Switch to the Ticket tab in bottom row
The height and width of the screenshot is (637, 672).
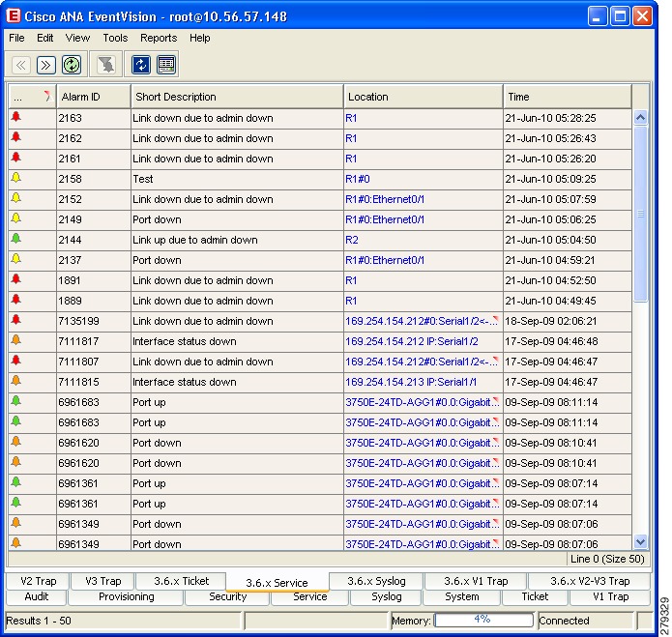click(535, 596)
